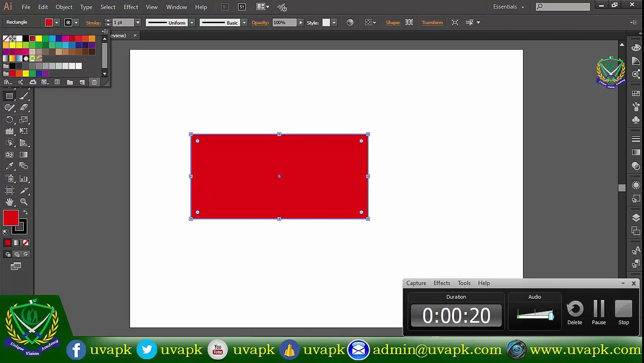Select the Artboard tool
The width and height of the screenshot is (644, 363).
[x=10, y=191]
